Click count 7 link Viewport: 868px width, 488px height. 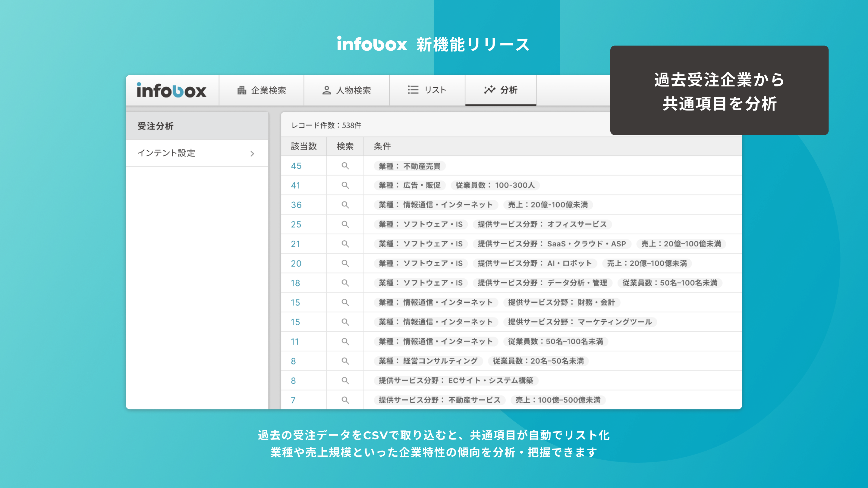293,400
